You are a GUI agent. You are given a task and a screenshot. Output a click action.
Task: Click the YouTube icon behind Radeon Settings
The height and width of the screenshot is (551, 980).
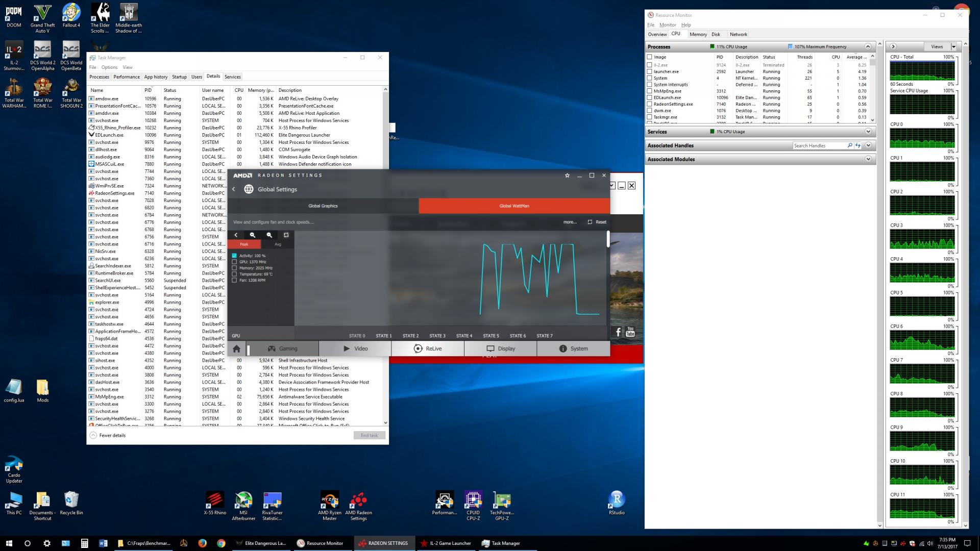(630, 332)
